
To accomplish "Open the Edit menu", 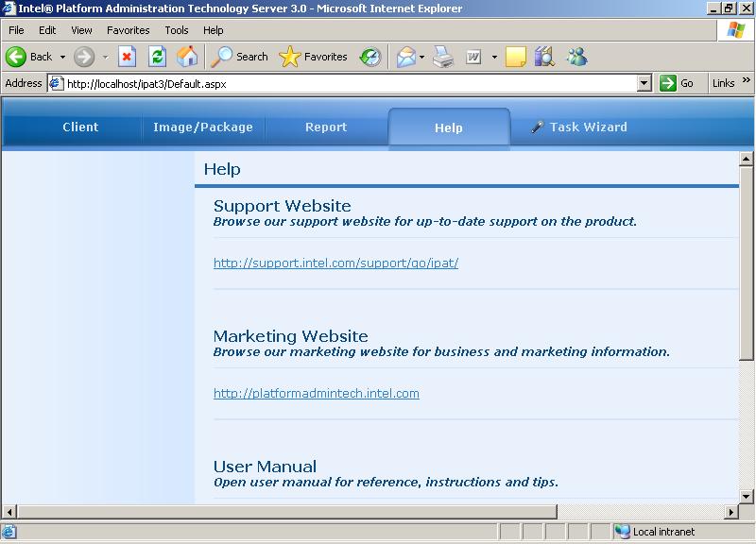I will [47, 30].
